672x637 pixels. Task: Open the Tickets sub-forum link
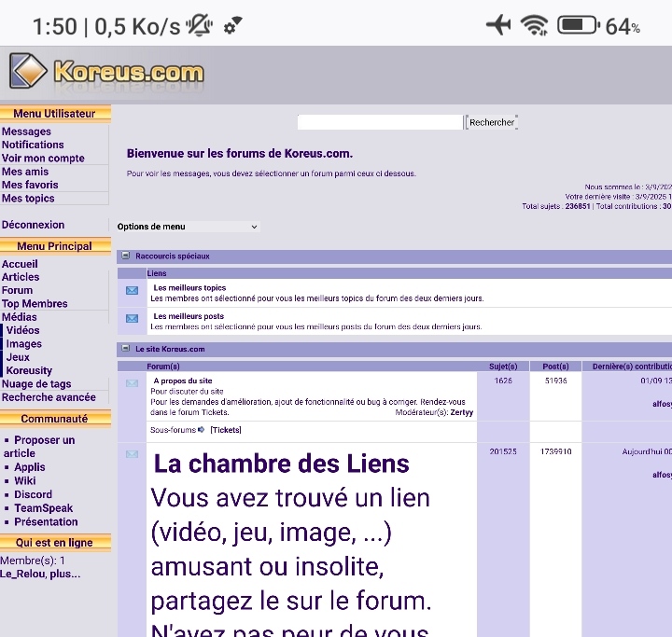(225, 430)
